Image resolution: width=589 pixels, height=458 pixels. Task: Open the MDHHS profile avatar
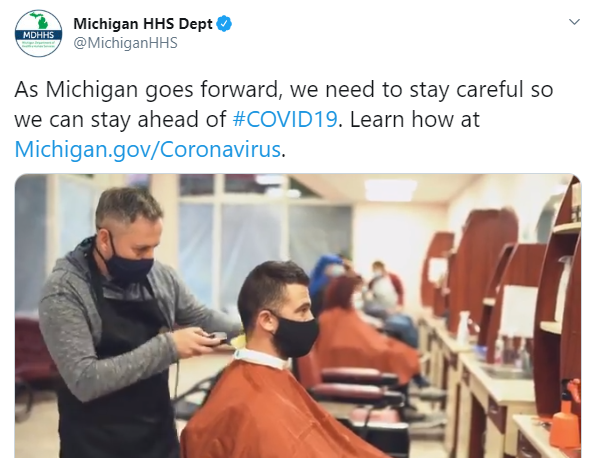click(38, 33)
